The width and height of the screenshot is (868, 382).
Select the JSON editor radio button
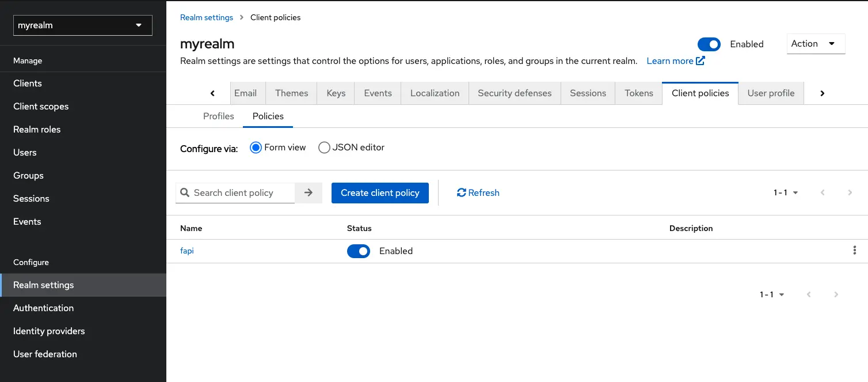tap(324, 147)
